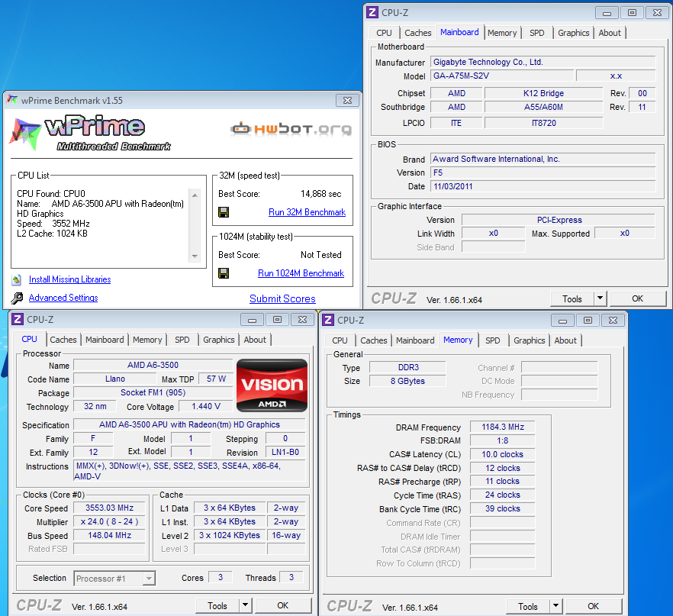The width and height of the screenshot is (673, 616).
Task: Click the CPU List scrollbar up arrow
Action: click(x=195, y=195)
